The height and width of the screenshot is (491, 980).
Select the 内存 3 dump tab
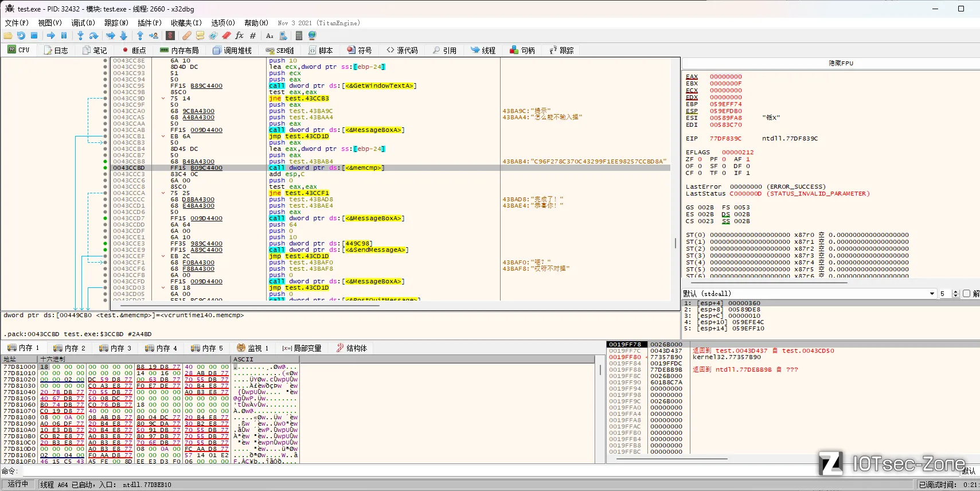[115, 348]
